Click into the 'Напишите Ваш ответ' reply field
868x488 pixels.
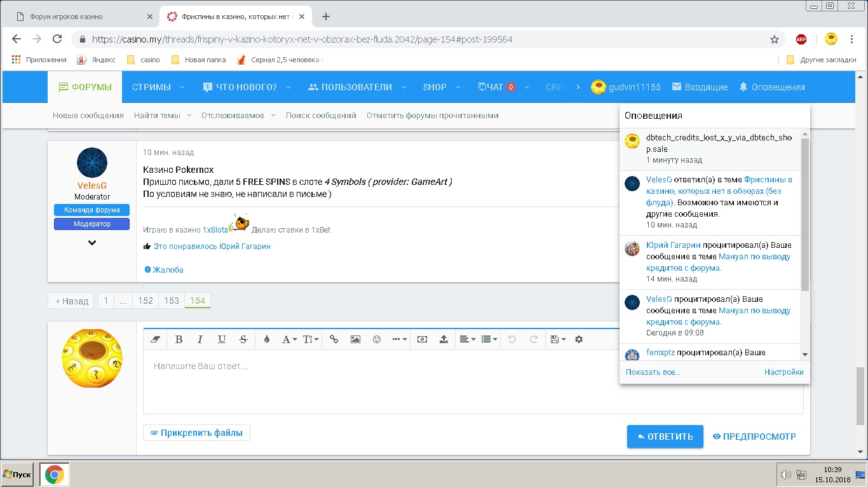[473, 381]
